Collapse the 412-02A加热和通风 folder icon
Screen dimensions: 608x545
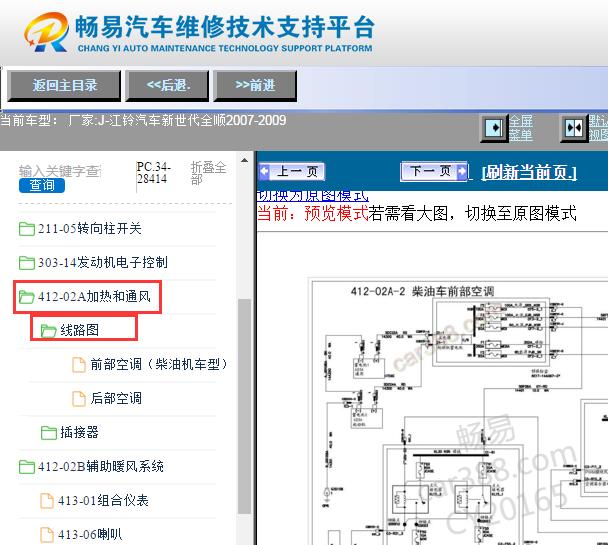tap(27, 297)
